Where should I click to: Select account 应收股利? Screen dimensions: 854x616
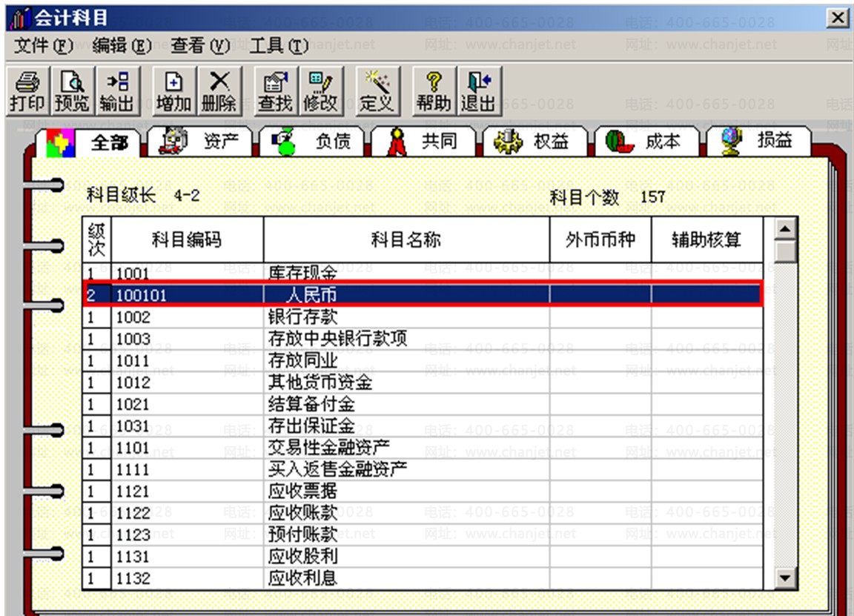[x=302, y=557]
